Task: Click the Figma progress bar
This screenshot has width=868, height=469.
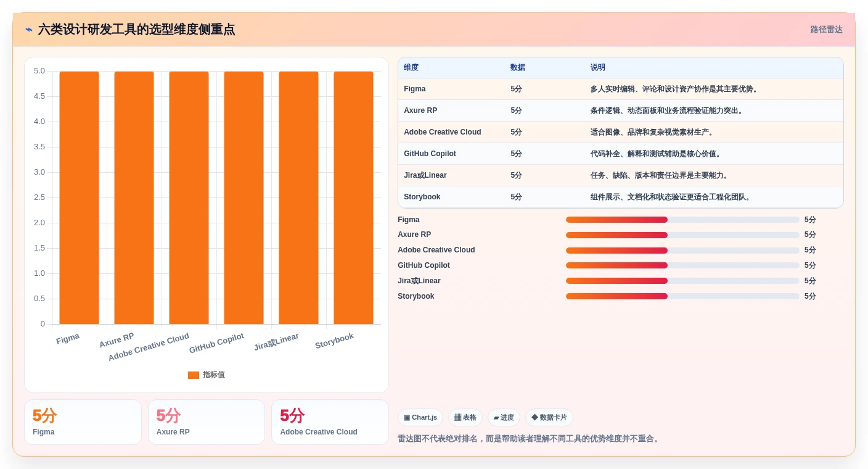Action: 682,220
